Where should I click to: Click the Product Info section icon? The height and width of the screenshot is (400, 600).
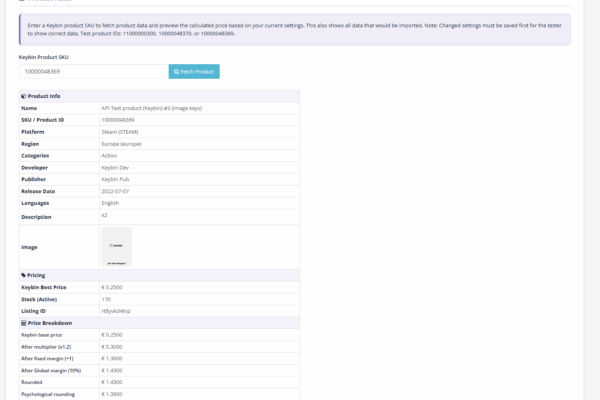pyautogui.click(x=23, y=96)
